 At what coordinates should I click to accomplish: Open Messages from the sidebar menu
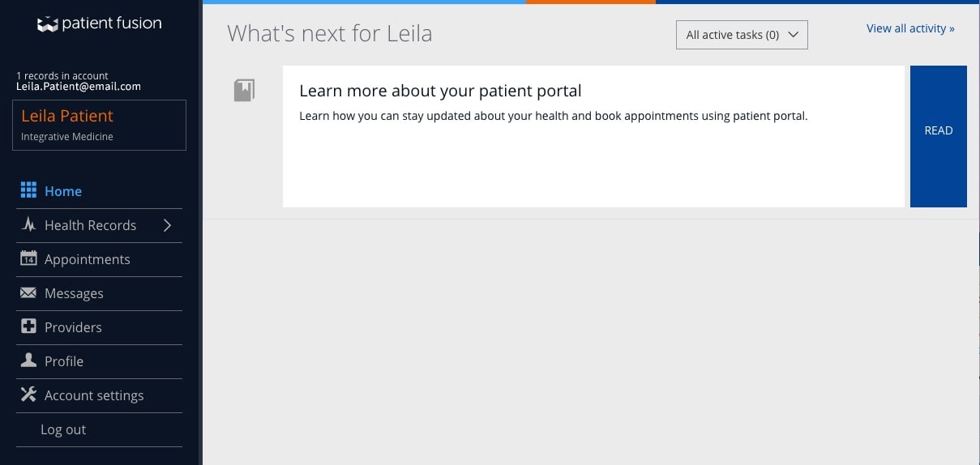pyautogui.click(x=74, y=293)
